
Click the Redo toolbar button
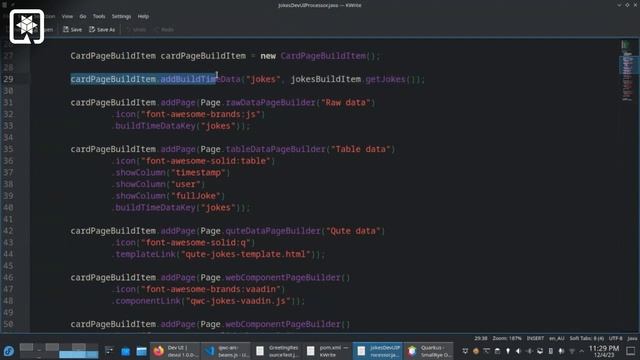pyautogui.click(x=164, y=29)
